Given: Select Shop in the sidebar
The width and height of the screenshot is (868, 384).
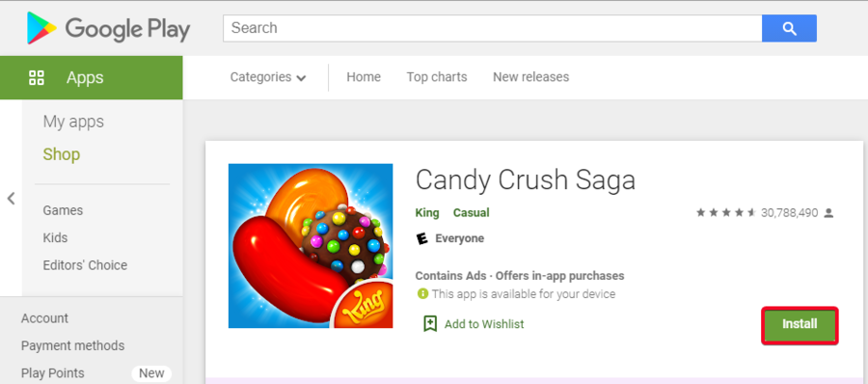Looking at the screenshot, I should point(62,154).
